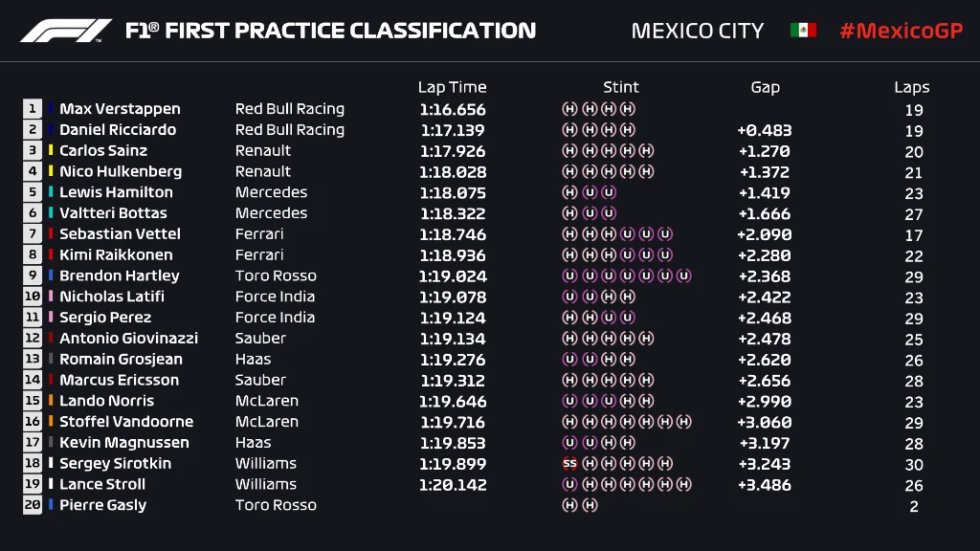The image size is (980, 551).
Task: Click Lando Norris's lap time 1:19.646
Action: 453,401
